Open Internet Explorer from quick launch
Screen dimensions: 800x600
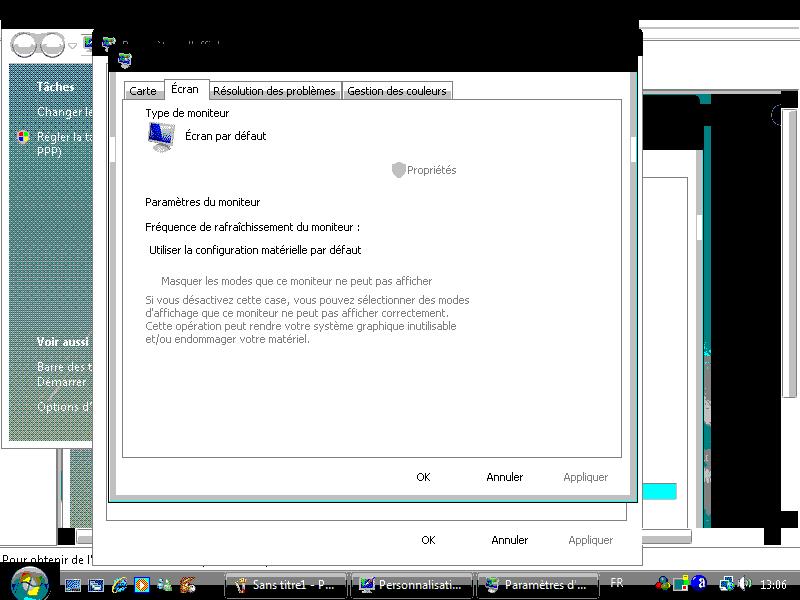click(x=119, y=584)
